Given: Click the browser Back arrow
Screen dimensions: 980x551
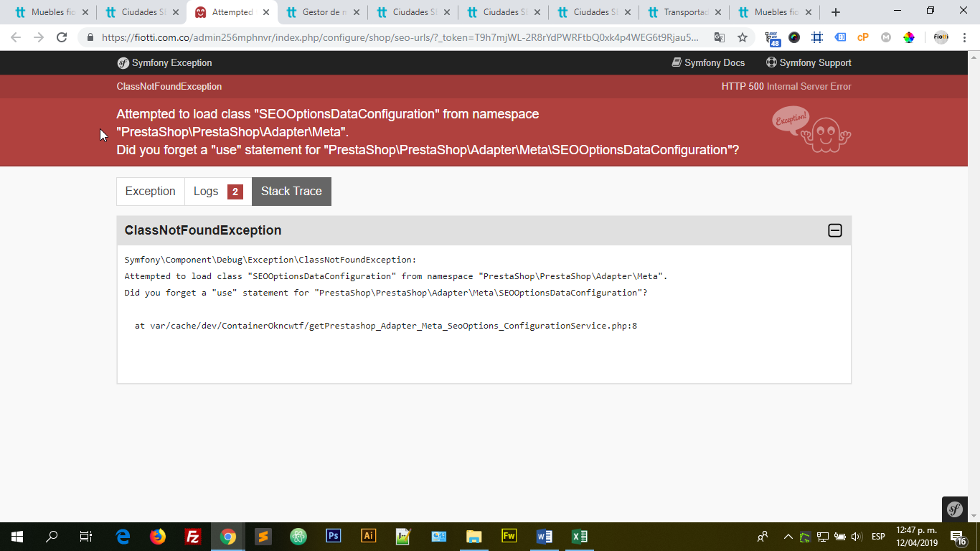Looking at the screenshot, I should pyautogui.click(x=16, y=37).
